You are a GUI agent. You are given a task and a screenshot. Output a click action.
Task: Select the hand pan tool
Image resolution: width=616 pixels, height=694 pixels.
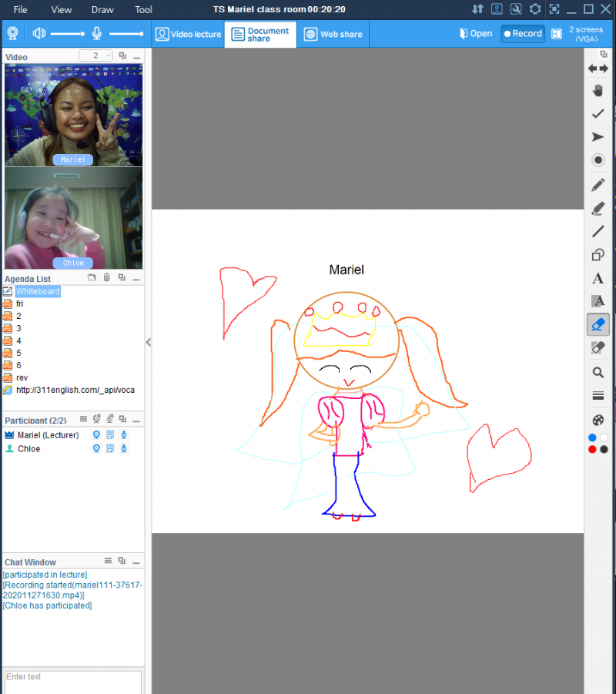pos(598,91)
